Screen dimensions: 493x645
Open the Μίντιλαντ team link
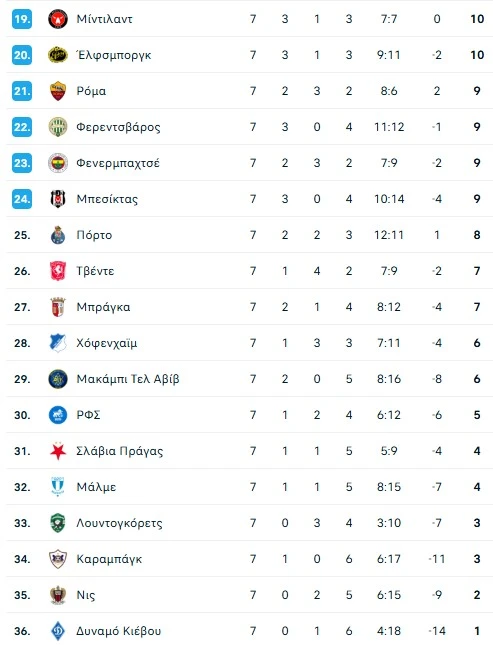(105, 19)
